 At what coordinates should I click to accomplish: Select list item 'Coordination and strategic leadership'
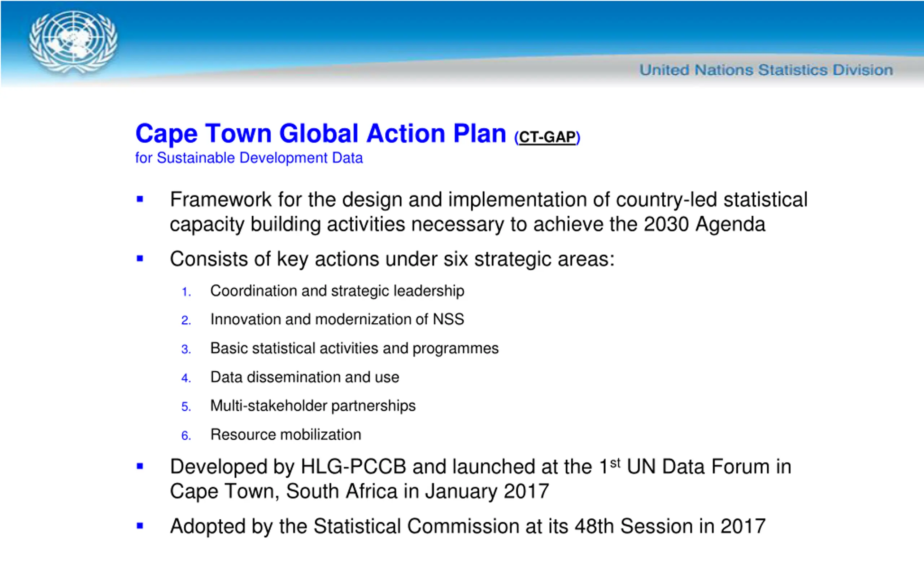337,291
